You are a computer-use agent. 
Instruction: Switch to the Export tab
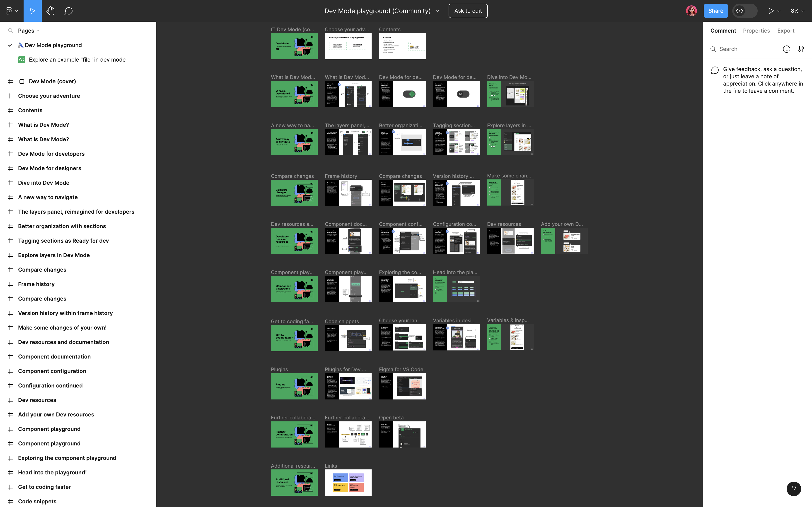[x=785, y=31]
